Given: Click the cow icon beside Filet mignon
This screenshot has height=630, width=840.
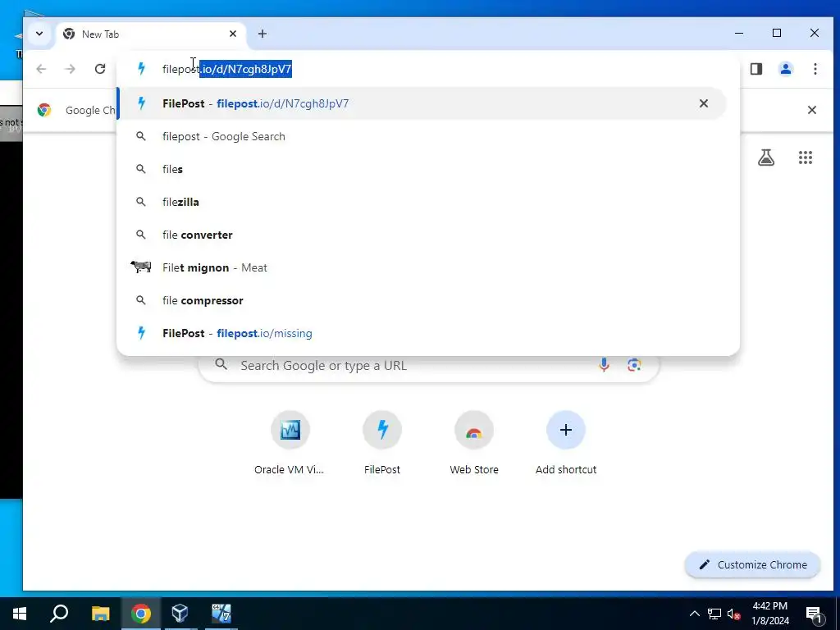Looking at the screenshot, I should click(x=141, y=267).
